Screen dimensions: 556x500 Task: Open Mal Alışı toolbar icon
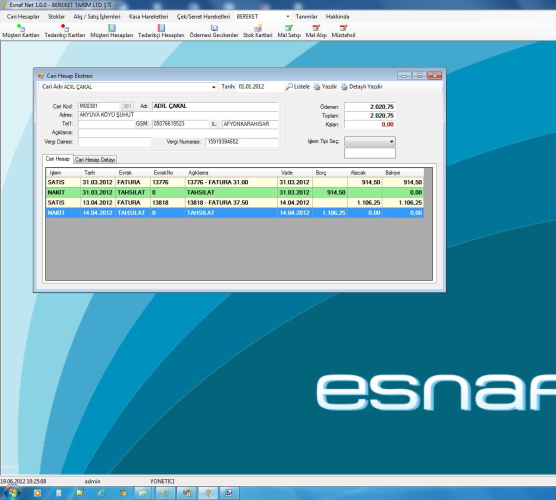(x=316, y=31)
